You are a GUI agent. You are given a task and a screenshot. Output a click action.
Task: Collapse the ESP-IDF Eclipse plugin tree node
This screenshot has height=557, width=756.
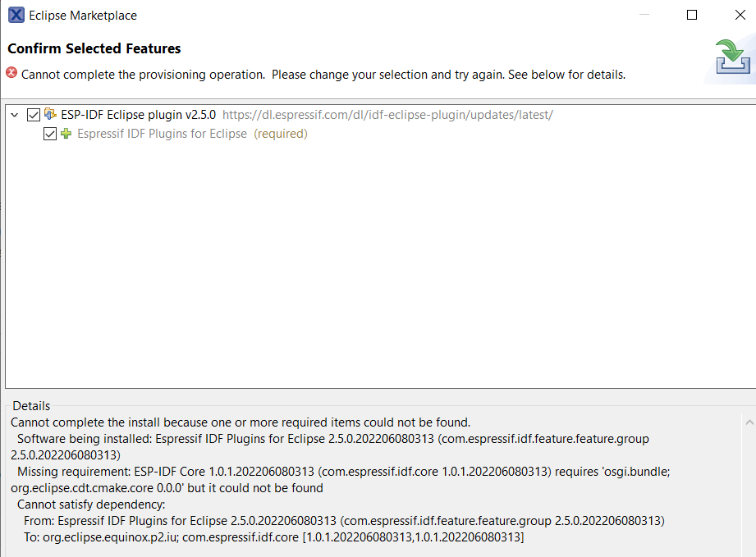coord(13,114)
